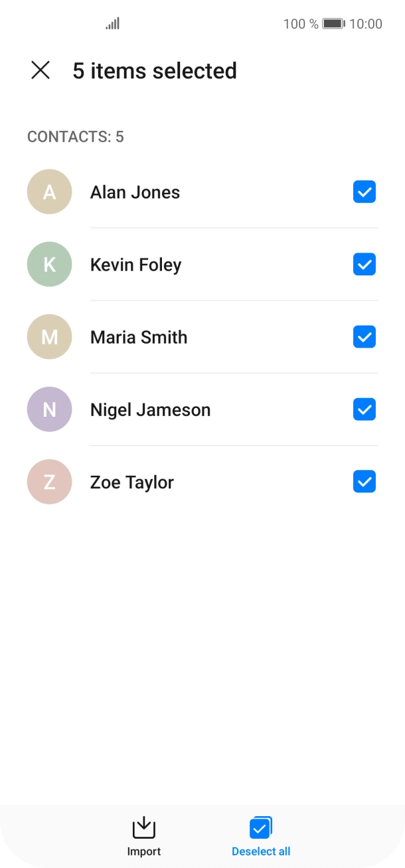Viewport: 405px width, 868px height.
Task: Uncheck the Maria Smith checkbox
Action: pos(364,337)
